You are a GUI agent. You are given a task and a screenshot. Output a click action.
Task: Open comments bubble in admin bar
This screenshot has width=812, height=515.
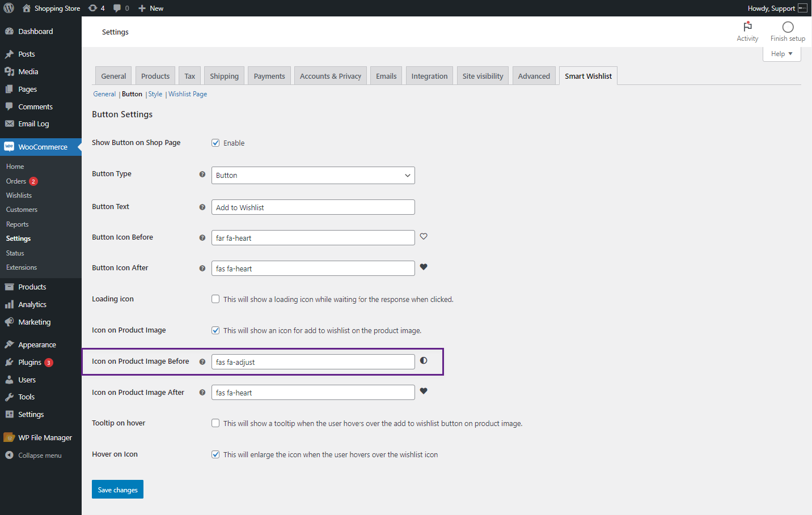[121, 8]
